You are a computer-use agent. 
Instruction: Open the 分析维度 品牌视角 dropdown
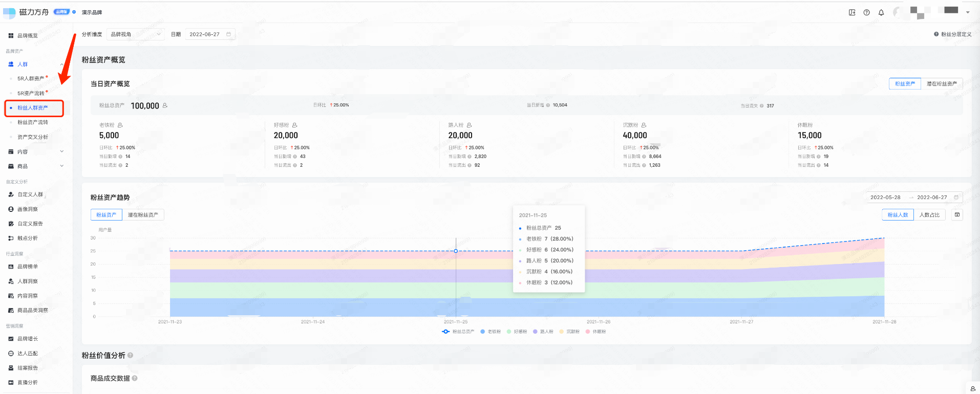pos(136,34)
